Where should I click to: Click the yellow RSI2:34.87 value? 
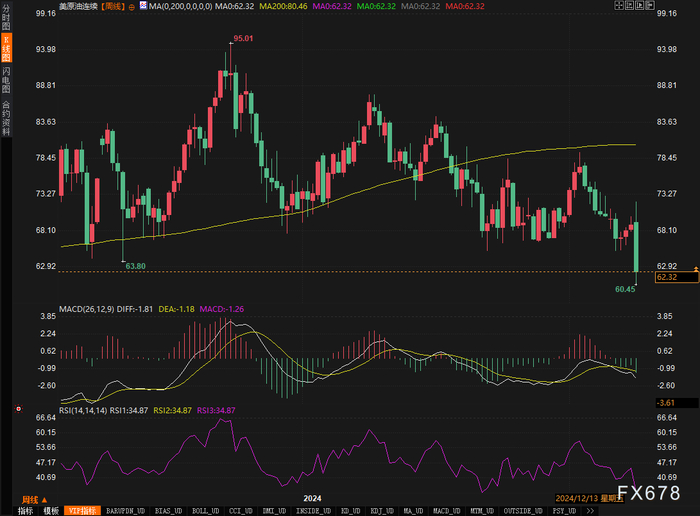(x=172, y=410)
